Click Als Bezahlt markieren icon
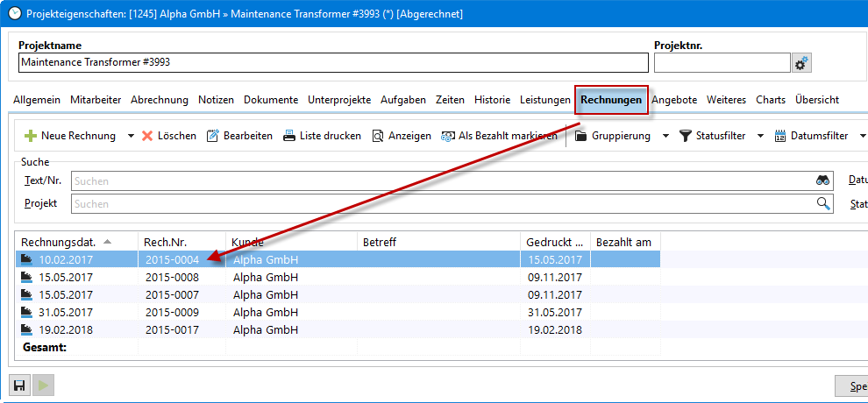The image size is (868, 403). [x=448, y=136]
